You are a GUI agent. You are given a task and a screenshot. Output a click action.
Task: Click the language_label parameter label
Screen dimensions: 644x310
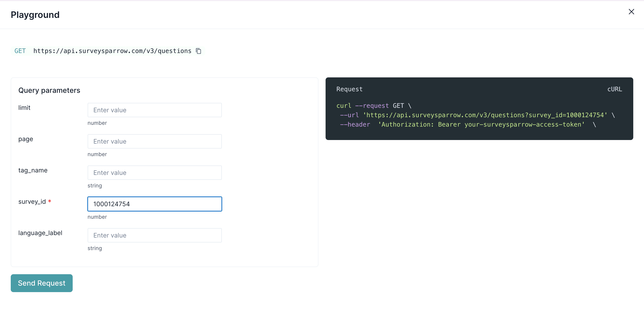[40, 233]
